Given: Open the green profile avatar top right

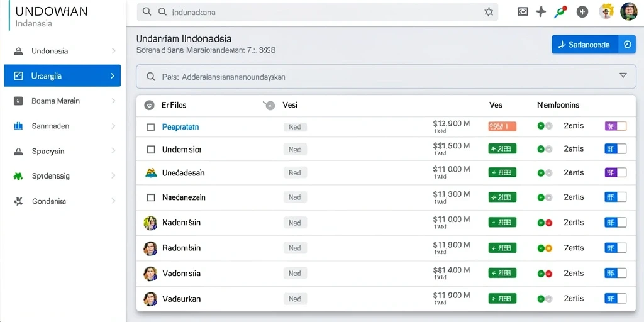Looking at the screenshot, I should click(x=628, y=11).
